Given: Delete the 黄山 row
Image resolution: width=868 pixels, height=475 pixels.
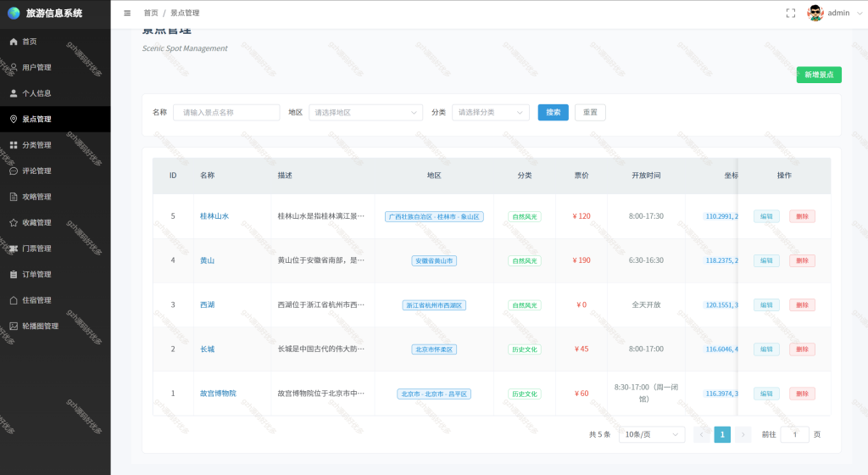Looking at the screenshot, I should point(802,260).
